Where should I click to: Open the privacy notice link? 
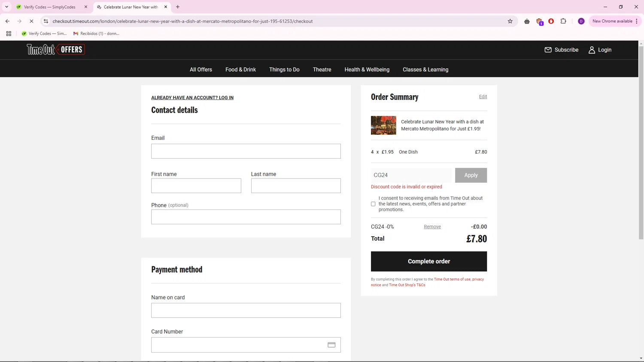click(x=478, y=279)
